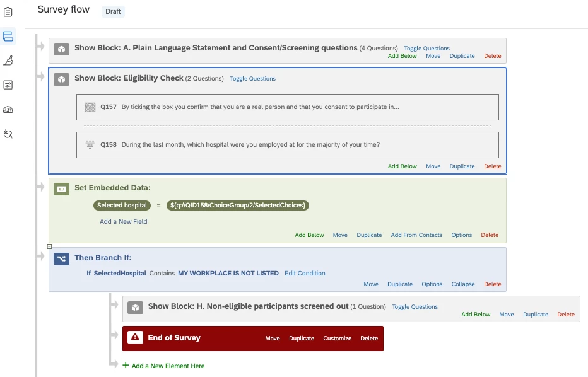Click the End of Survey warning icon
The image size is (588, 377).
[x=136, y=337]
